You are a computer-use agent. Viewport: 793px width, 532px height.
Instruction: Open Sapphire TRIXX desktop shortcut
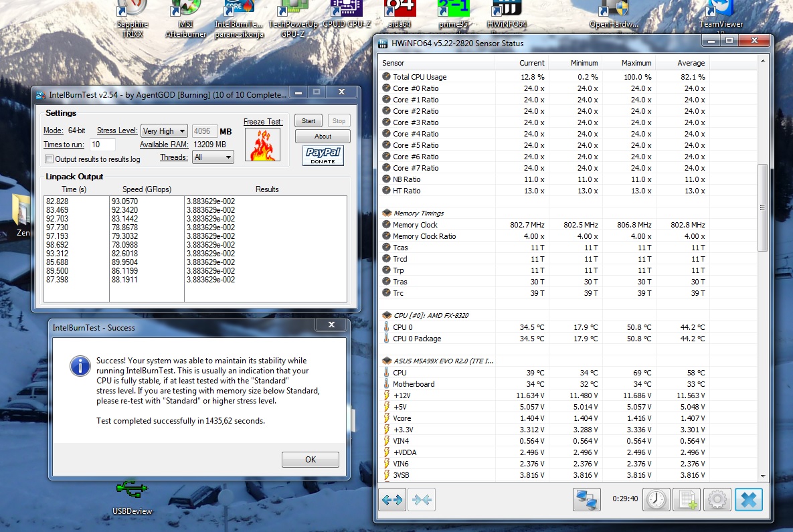[x=132, y=17]
